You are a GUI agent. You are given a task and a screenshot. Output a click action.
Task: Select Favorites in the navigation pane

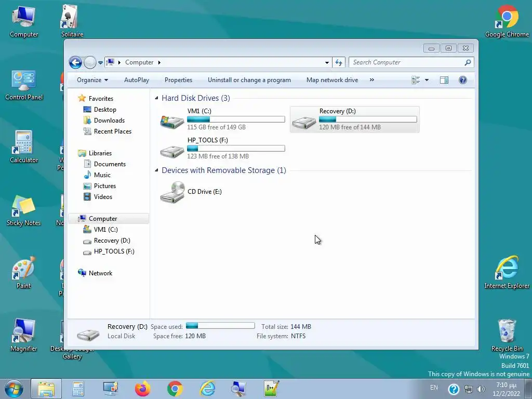pos(101,98)
